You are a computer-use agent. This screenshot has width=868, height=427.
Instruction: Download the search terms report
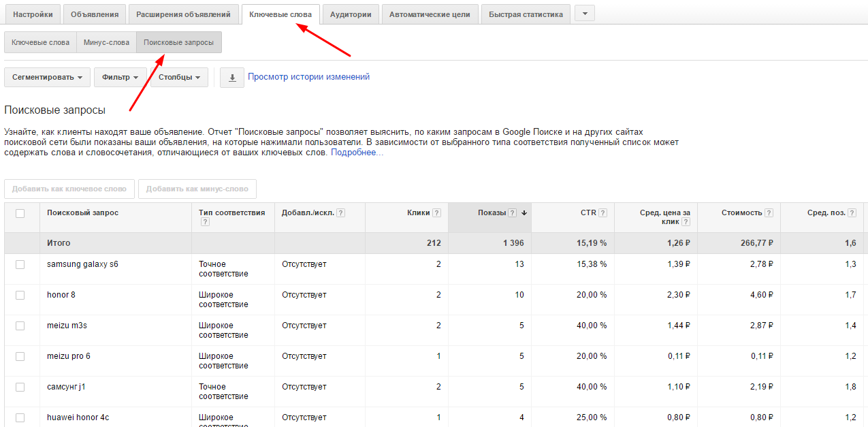tap(231, 78)
